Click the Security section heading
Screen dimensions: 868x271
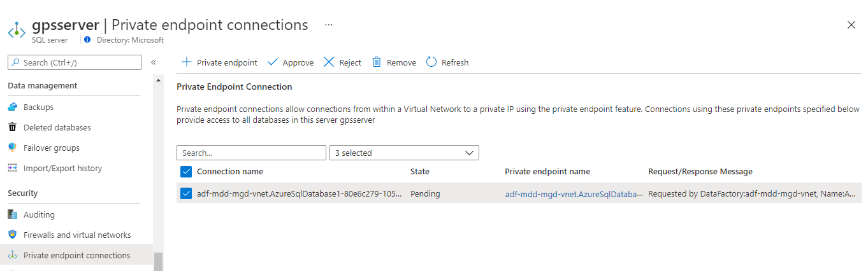(x=23, y=193)
